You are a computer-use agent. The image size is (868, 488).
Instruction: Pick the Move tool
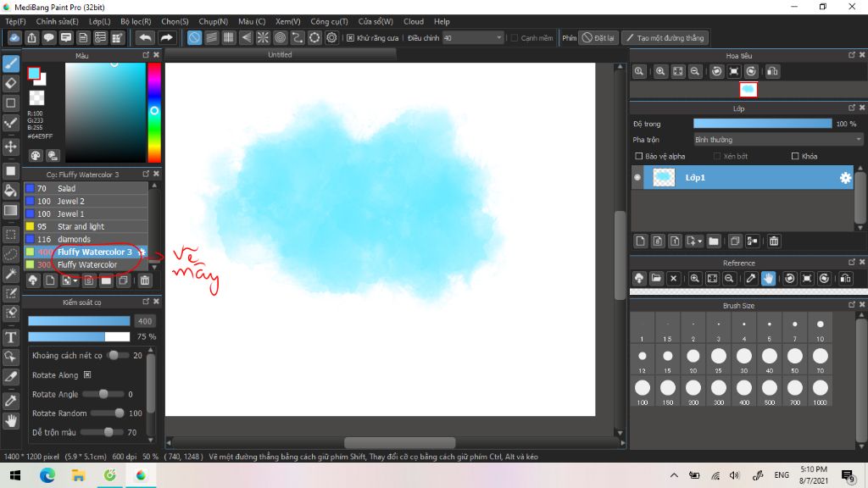[11, 147]
